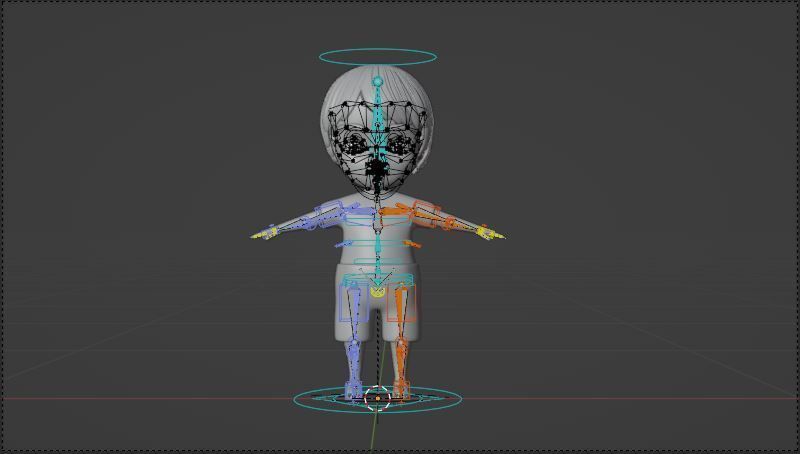
Task: Select the yellow finger controls on blue arm
Action: click(265, 234)
